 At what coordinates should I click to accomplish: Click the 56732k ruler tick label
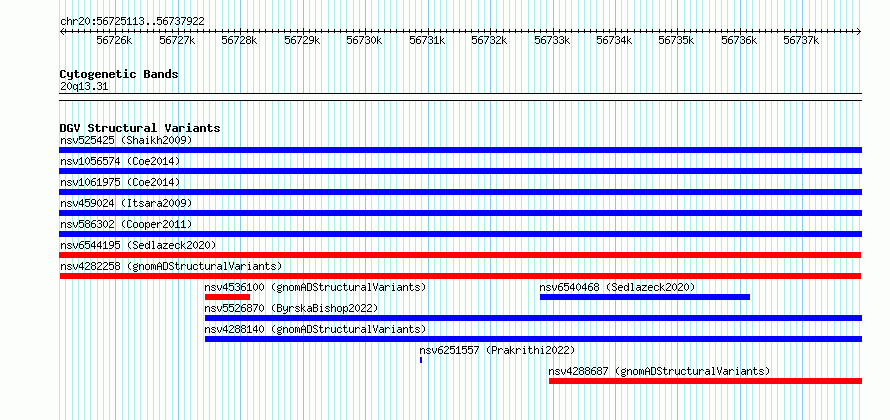[x=490, y=40]
